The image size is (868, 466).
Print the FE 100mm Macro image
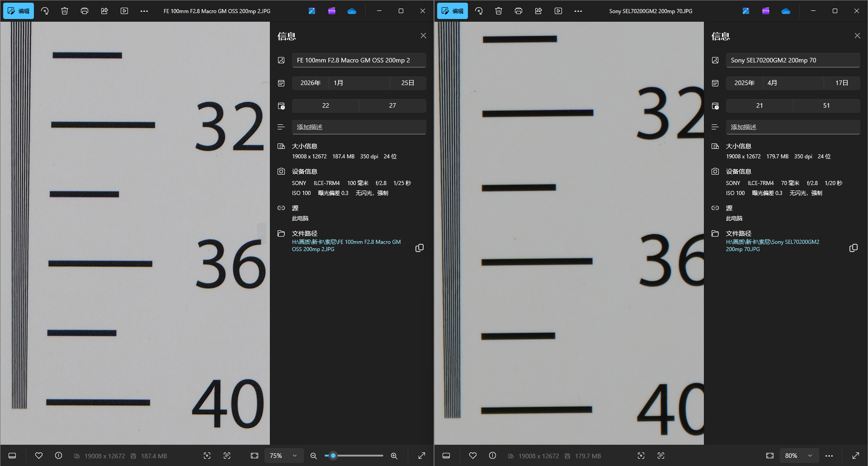tap(85, 11)
